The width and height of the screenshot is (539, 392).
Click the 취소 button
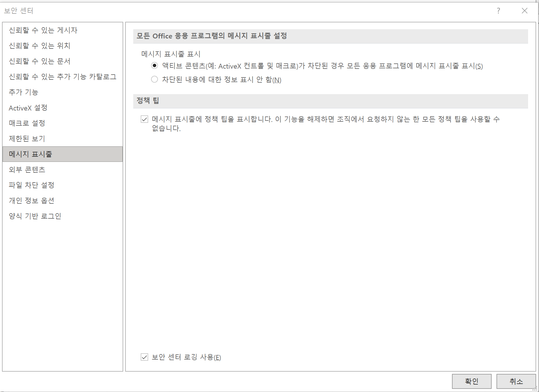tap(516, 381)
